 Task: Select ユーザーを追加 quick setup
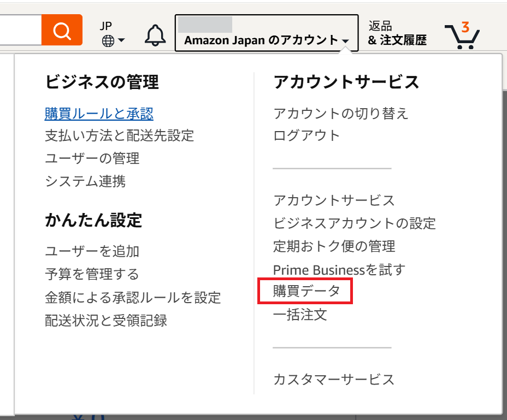(x=92, y=251)
